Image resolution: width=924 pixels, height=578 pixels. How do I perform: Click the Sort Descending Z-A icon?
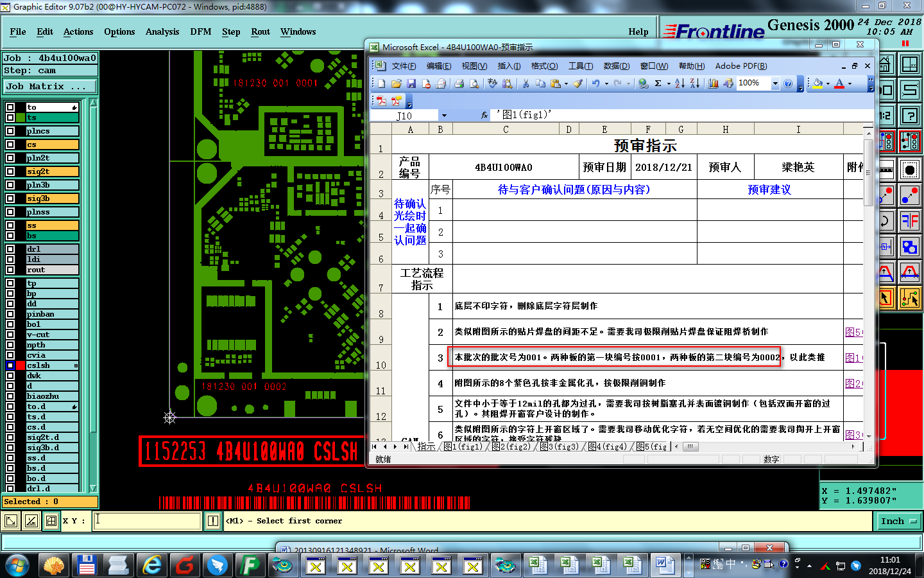pos(695,83)
